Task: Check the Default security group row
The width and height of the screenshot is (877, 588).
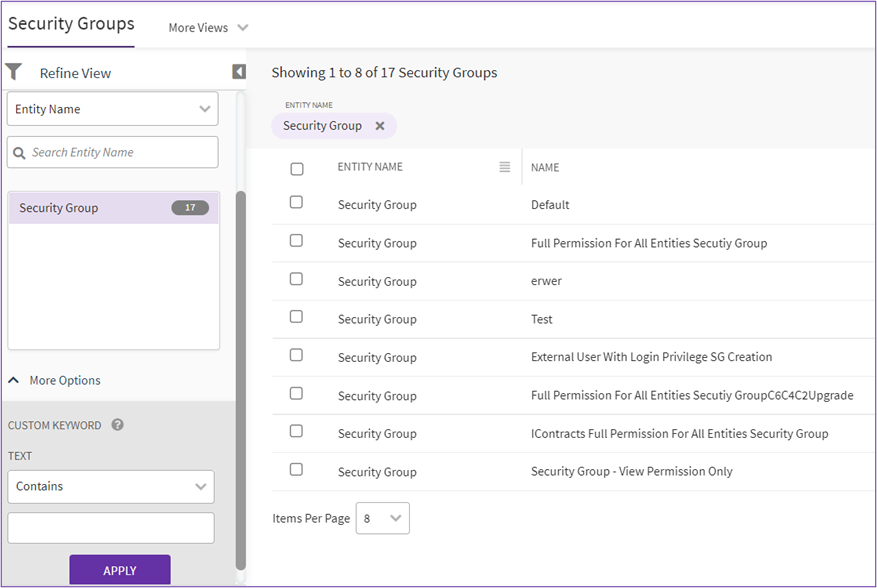Action: pyautogui.click(x=296, y=202)
